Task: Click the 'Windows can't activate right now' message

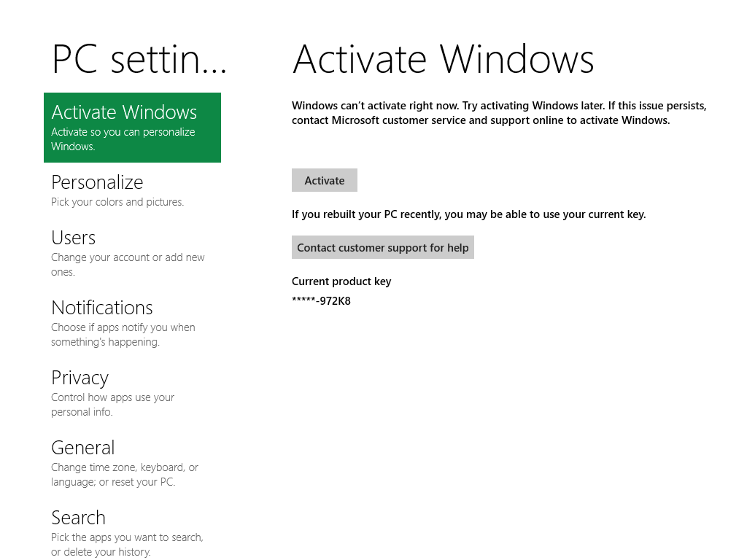Action: point(499,113)
